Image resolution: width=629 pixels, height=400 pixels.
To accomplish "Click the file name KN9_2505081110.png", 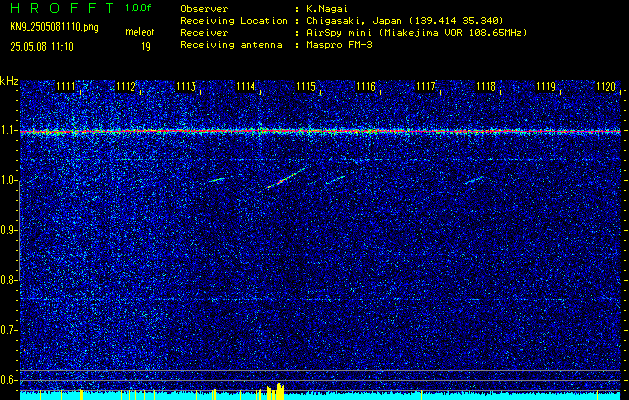I will coord(54,27).
